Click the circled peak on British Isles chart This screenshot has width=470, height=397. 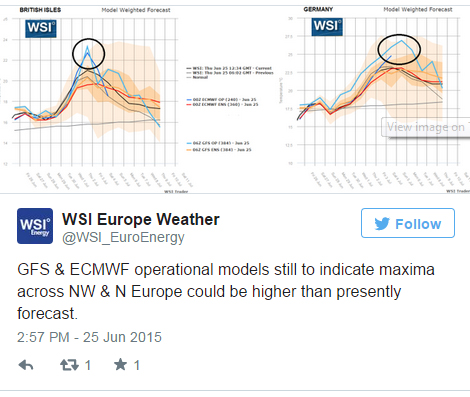(x=88, y=53)
